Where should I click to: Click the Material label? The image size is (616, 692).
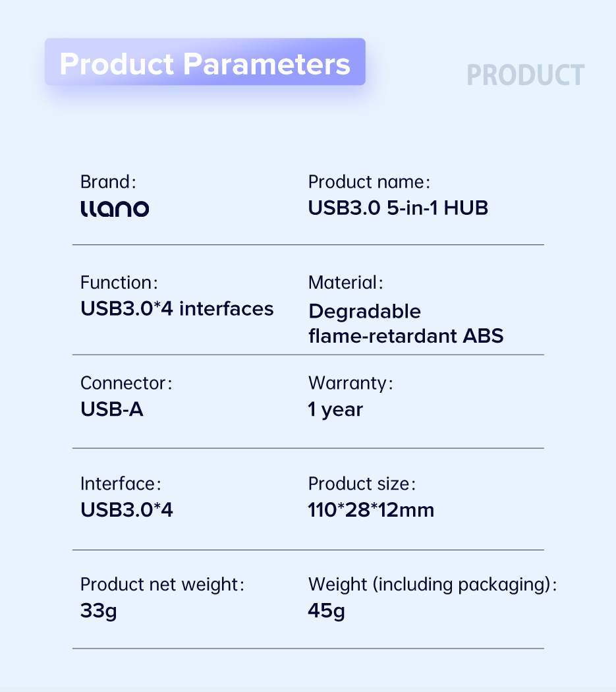click(x=345, y=283)
